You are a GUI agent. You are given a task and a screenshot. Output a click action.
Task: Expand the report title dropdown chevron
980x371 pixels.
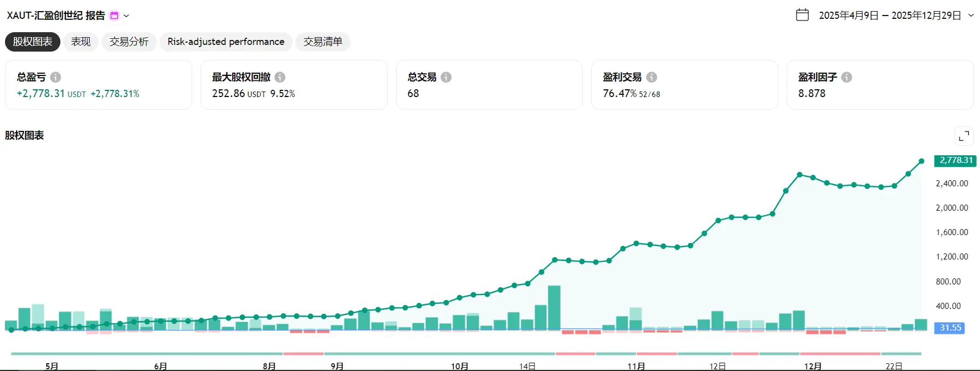(x=126, y=16)
